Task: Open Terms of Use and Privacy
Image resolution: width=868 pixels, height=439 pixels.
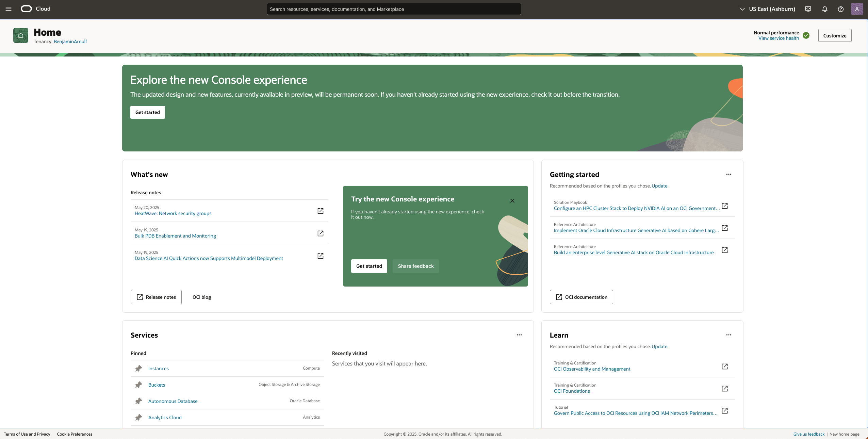Action: [27, 434]
